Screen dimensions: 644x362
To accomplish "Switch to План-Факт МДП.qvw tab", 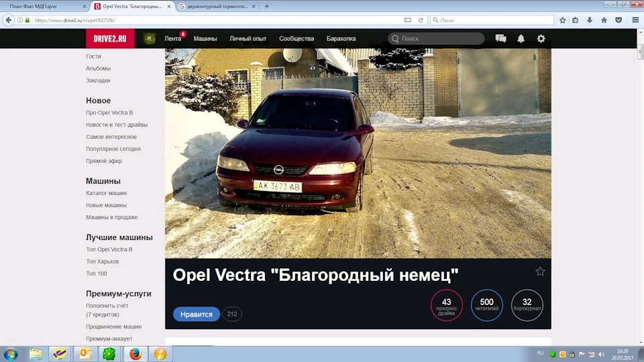I will pyautogui.click(x=44, y=6).
